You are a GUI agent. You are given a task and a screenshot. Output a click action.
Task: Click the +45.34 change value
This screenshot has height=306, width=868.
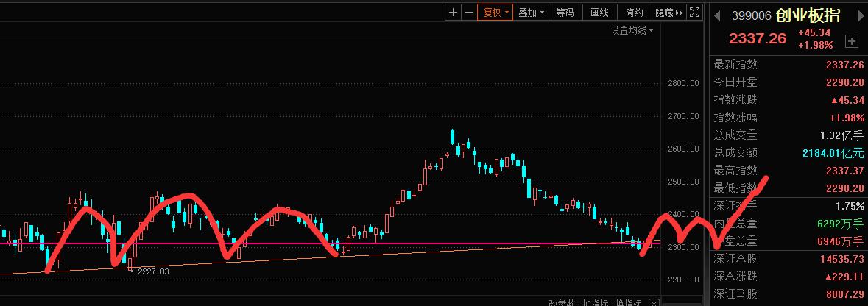(x=814, y=32)
